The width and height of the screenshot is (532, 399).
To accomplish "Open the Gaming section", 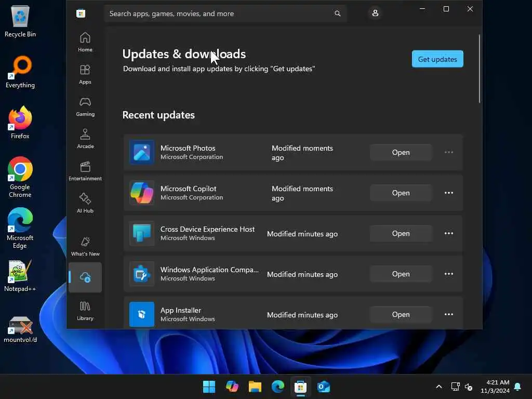I will coord(85,107).
